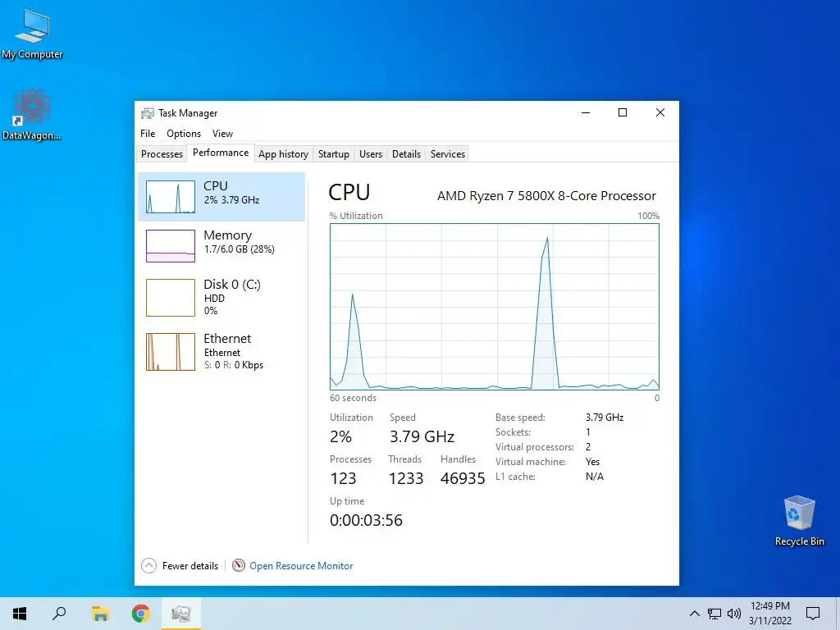Screen dimensions: 840x630
Task: Open the volume speaker tray icon
Action: pos(734,614)
